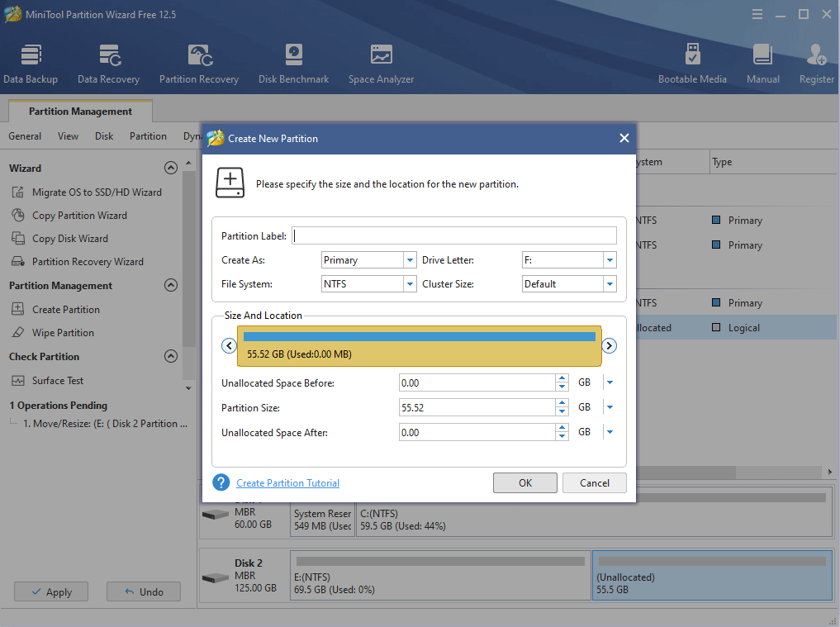Collapse Partition Management sidebar section
840x627 pixels.
[171, 285]
